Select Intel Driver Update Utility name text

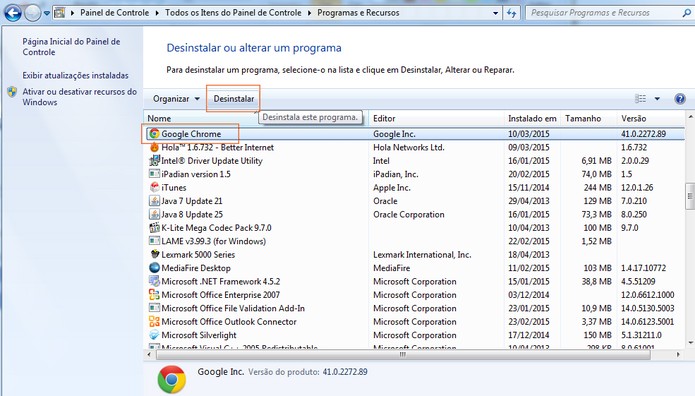pyautogui.click(x=212, y=161)
